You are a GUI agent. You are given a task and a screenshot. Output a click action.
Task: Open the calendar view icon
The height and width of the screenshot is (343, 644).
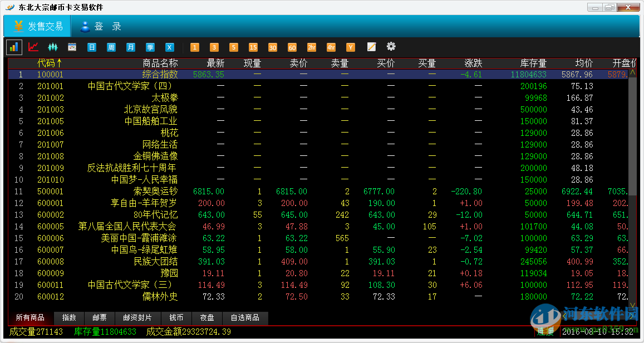point(71,47)
